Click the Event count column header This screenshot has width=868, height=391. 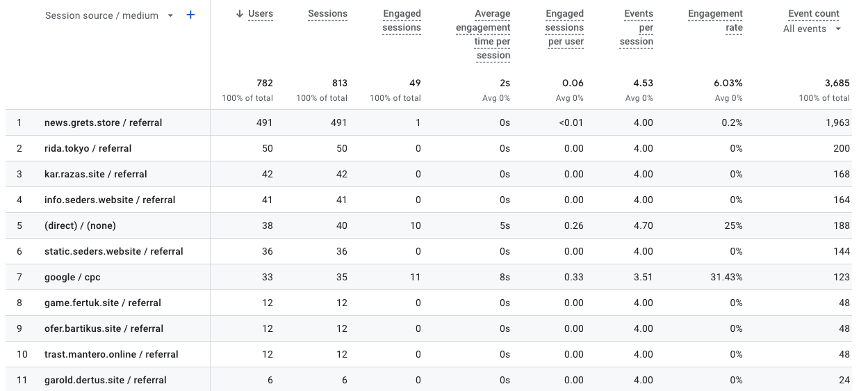point(814,14)
